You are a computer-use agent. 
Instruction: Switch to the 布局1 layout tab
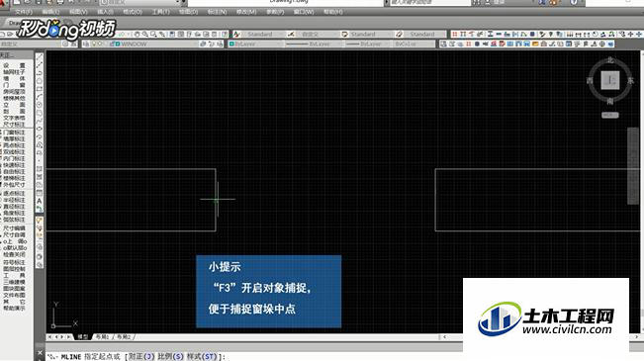(x=102, y=337)
